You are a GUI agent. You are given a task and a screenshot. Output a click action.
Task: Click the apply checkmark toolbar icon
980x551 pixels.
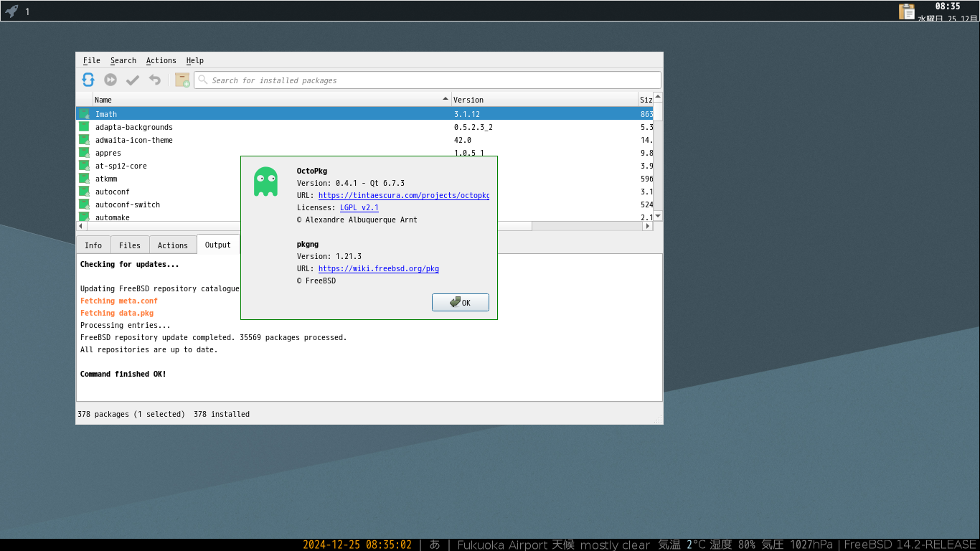(x=133, y=80)
